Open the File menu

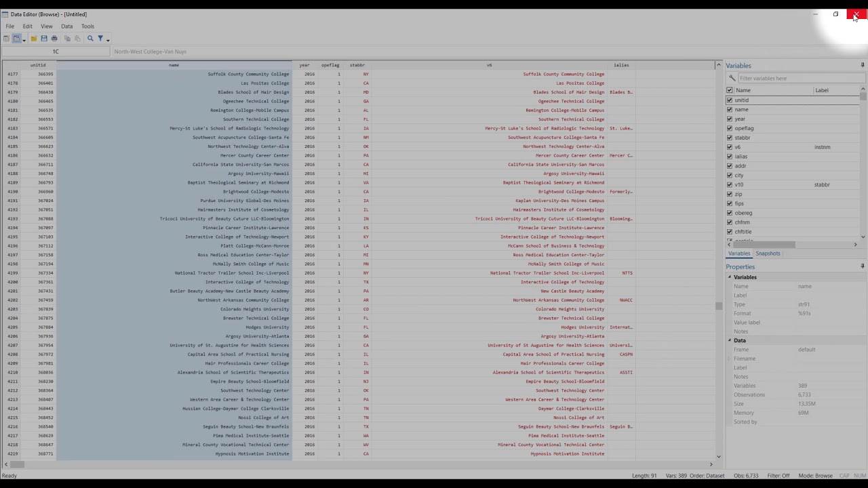10,26
